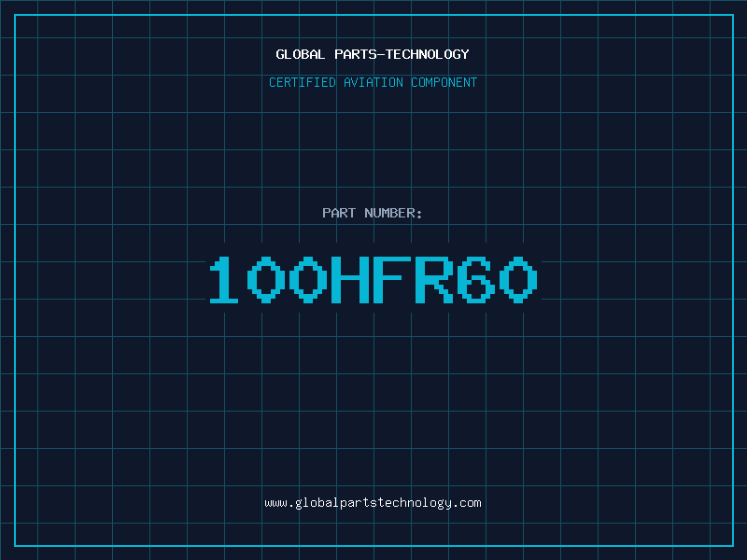This screenshot has width=747, height=560.
Task: Click the second zero before the H
Action: 309,280
